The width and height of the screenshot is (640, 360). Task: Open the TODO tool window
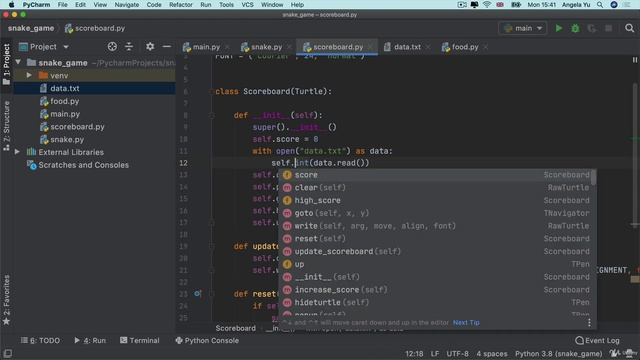pyautogui.click(x=40, y=340)
